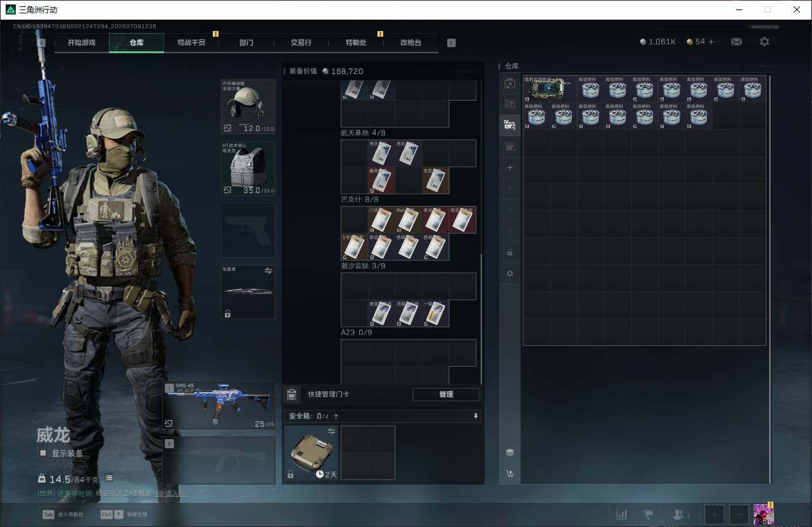This screenshot has width=812, height=527.
Task: Toggle the 显示装备 checkbox
Action: tap(43, 453)
